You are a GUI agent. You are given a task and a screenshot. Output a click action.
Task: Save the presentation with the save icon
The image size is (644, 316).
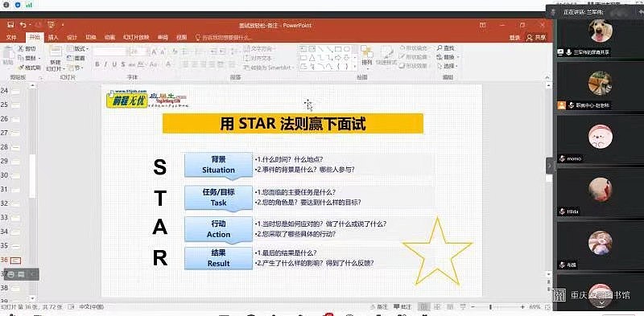[10, 25]
